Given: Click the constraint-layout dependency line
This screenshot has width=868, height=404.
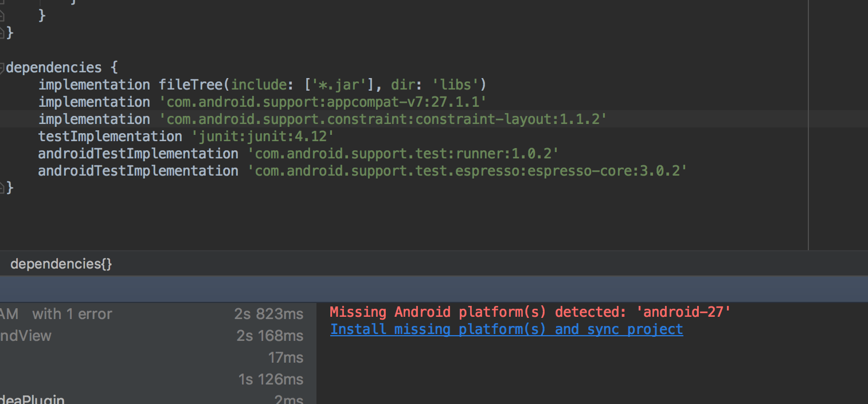Looking at the screenshot, I should 321,119.
